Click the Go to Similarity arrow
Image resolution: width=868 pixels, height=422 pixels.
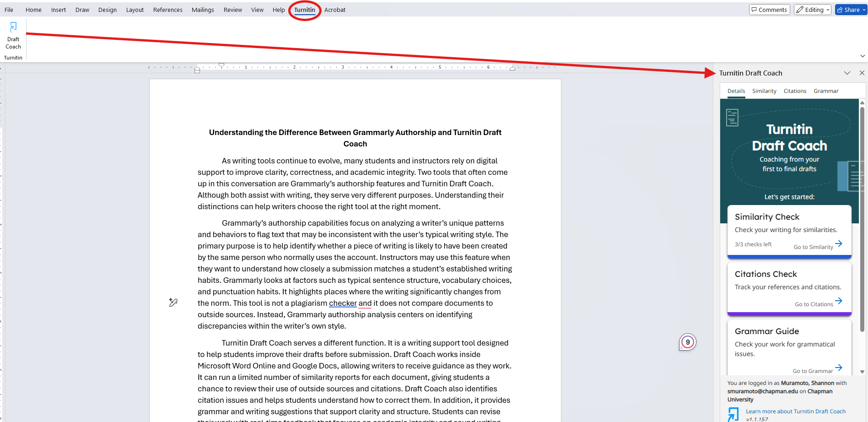[838, 244]
